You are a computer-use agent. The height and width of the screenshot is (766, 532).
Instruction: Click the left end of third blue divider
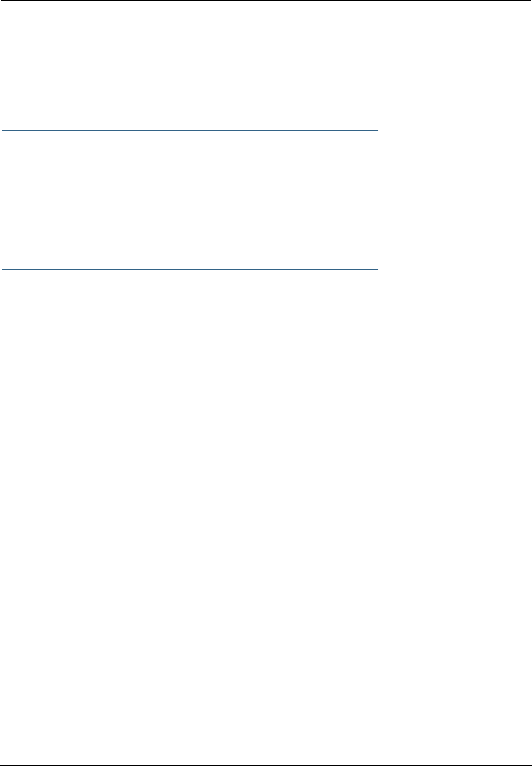(x=3, y=269)
